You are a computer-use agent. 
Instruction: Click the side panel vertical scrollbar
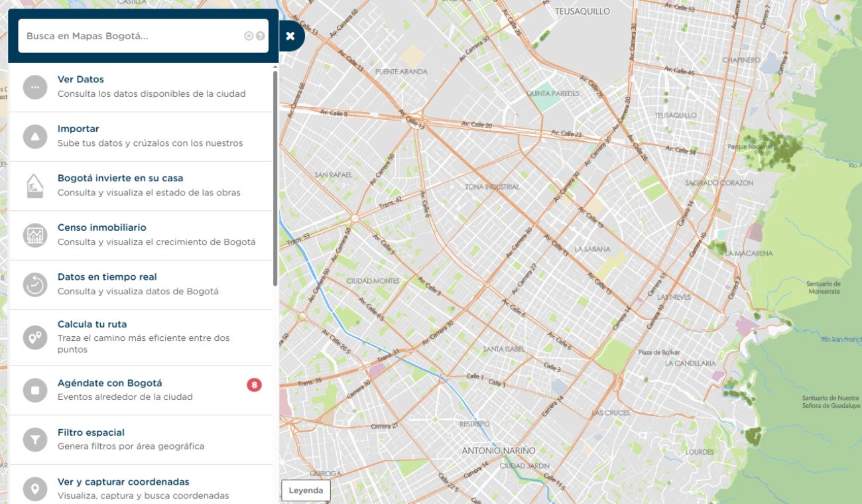pyautogui.click(x=275, y=179)
